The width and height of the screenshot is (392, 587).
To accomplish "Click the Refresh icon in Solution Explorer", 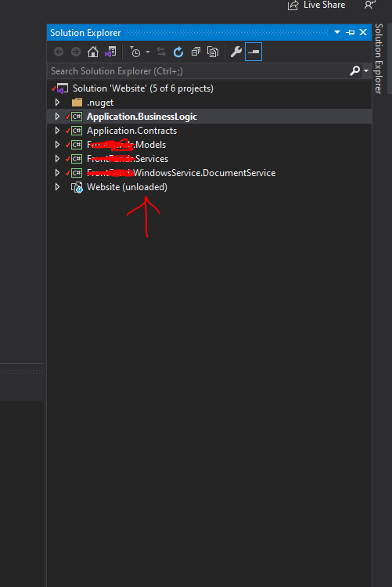I will (178, 52).
